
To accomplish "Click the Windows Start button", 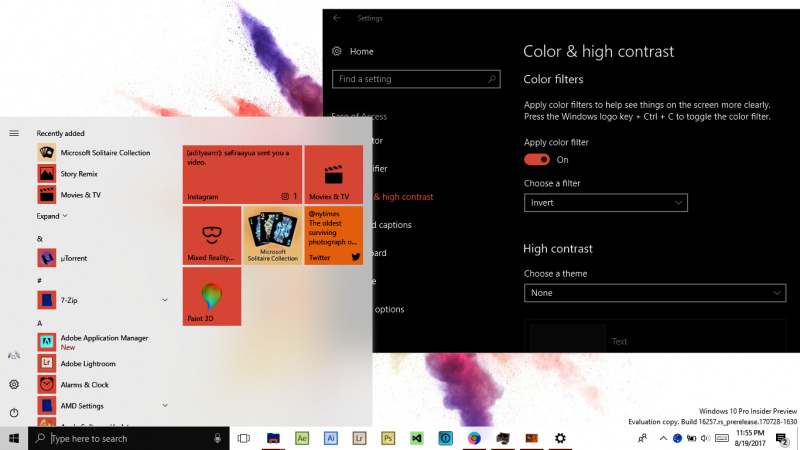I will point(14,438).
